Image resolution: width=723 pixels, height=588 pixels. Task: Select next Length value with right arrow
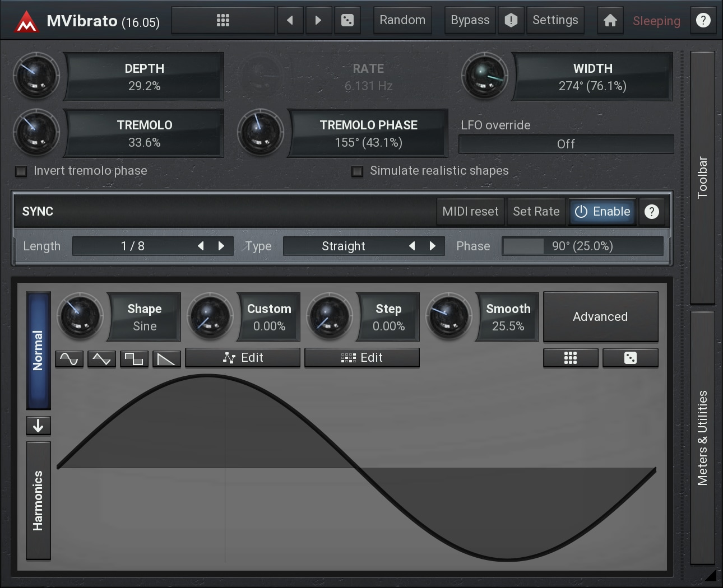(x=221, y=246)
